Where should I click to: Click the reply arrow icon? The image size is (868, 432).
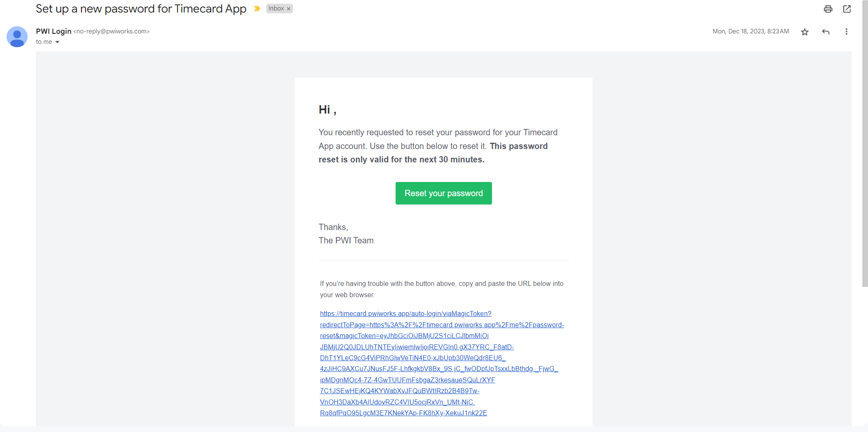coord(825,32)
